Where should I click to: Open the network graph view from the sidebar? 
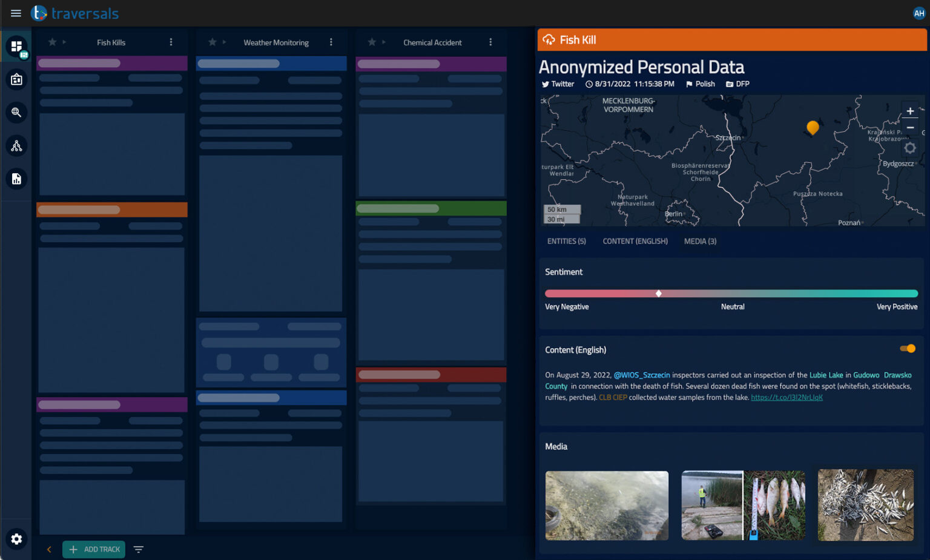click(x=16, y=145)
